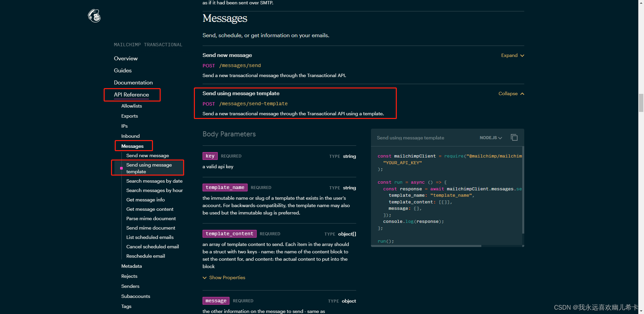Image resolution: width=644 pixels, height=314 pixels.
Task: Show Properties under template_content
Action: point(224,277)
